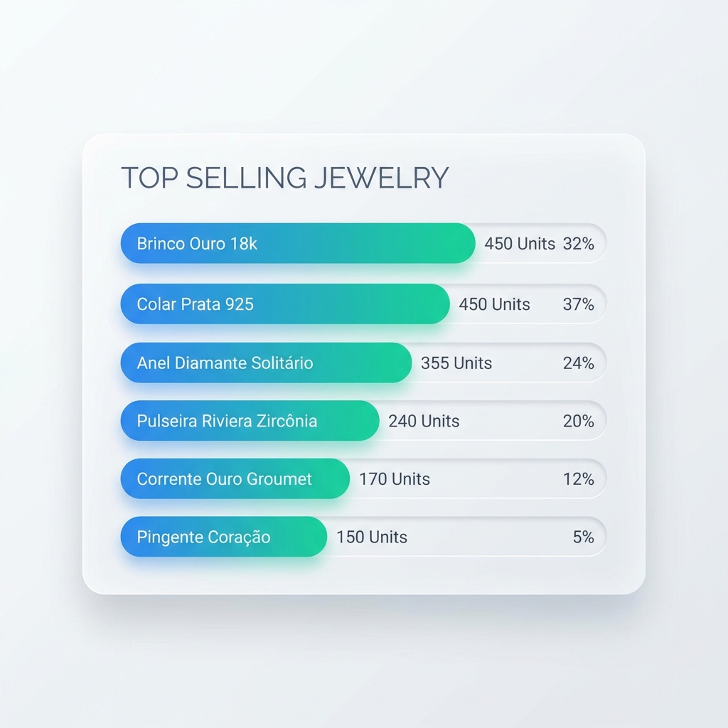Click the TOP SELLING JEWELRY heading
The height and width of the screenshot is (728, 728).
coord(284,178)
